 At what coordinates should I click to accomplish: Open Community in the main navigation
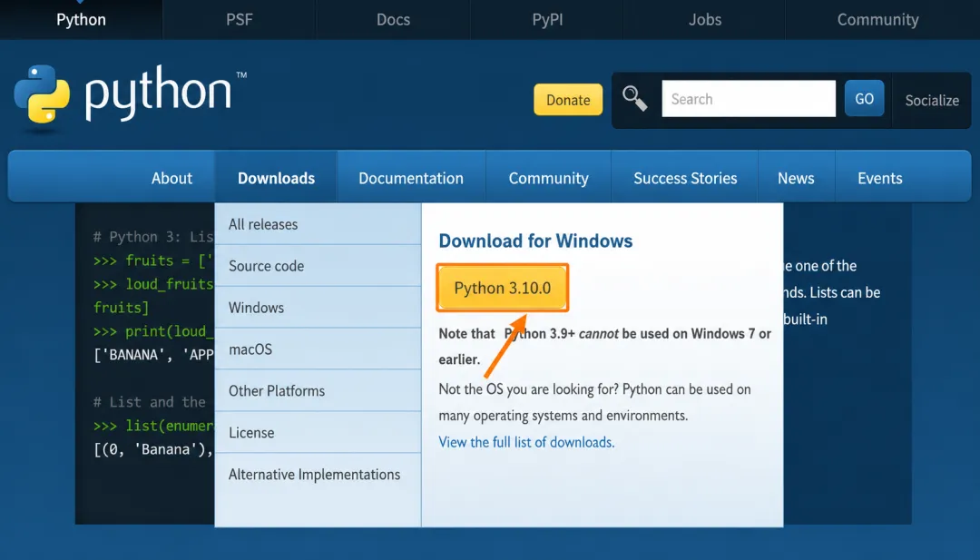(549, 178)
